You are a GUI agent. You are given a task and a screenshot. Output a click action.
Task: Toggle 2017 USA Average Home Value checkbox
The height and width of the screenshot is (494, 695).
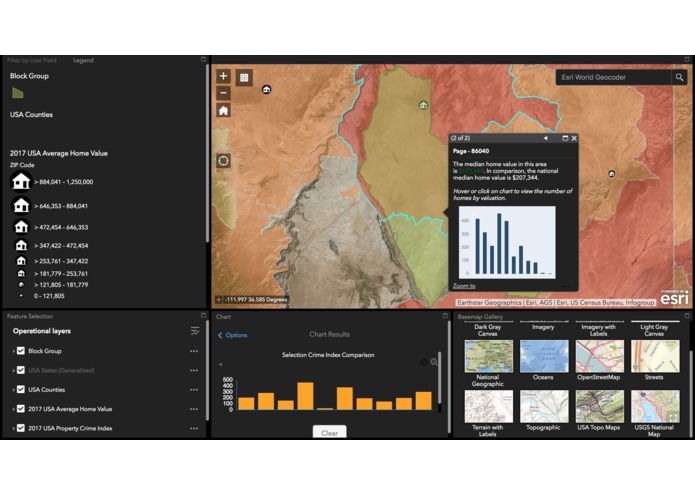21,409
